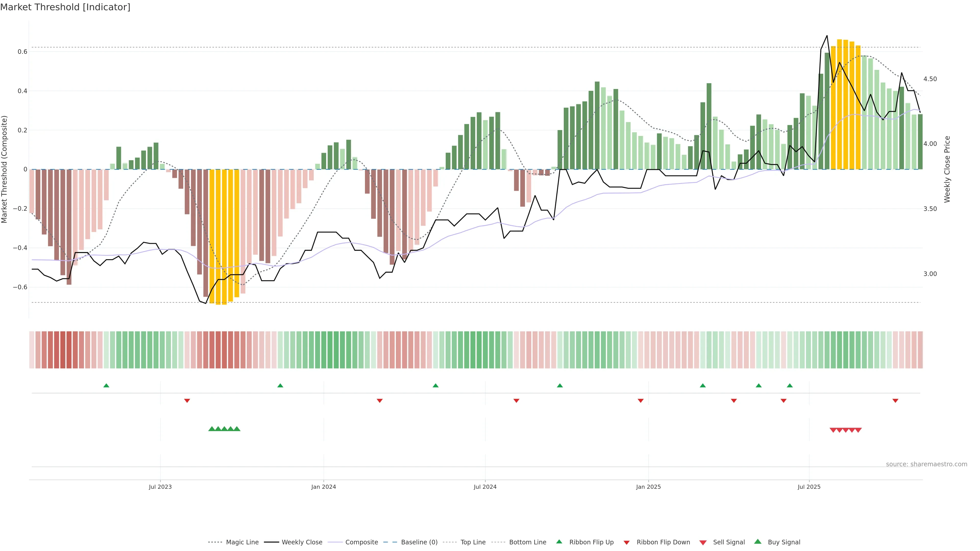Screen dimensions: 980x551
Task: Click the first green ribbon flip up marker
Action: 106,386
